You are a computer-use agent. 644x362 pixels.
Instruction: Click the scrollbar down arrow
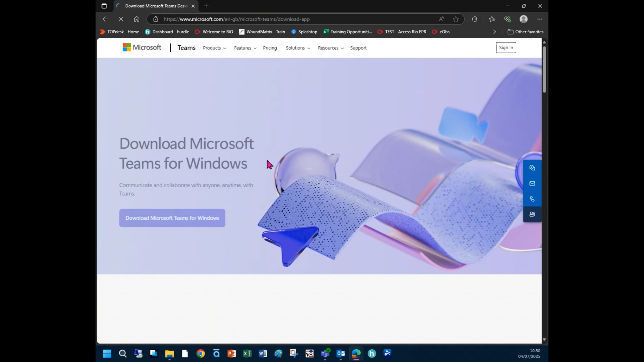544,339
